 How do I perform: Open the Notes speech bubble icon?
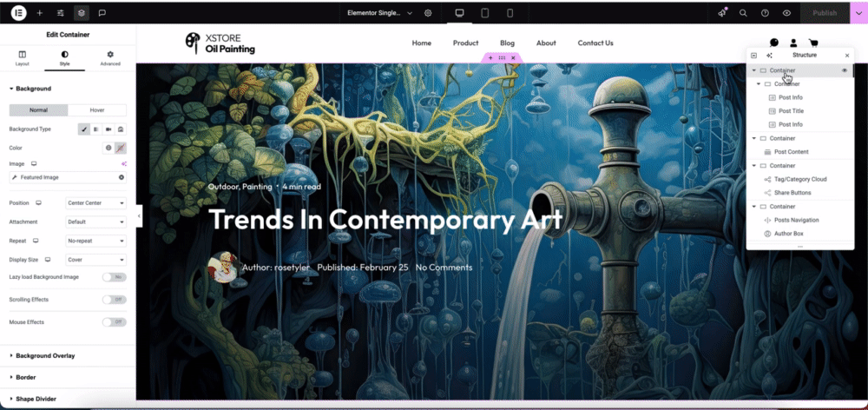(x=102, y=13)
